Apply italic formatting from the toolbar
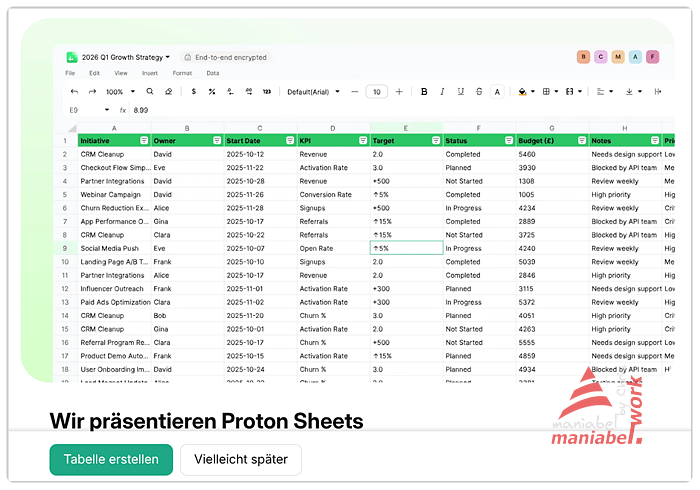 point(442,92)
